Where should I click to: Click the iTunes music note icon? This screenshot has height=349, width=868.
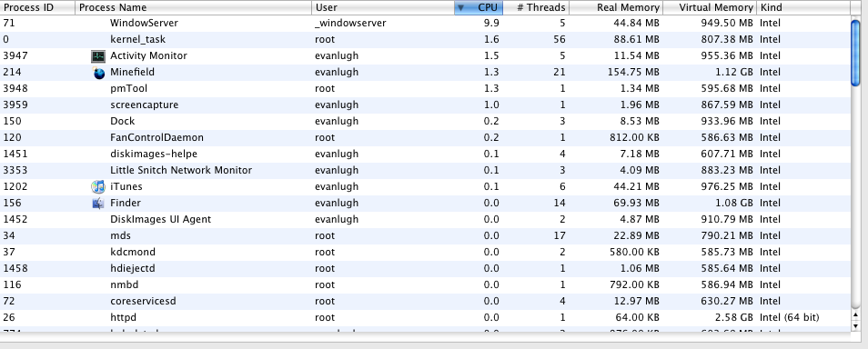coord(98,187)
